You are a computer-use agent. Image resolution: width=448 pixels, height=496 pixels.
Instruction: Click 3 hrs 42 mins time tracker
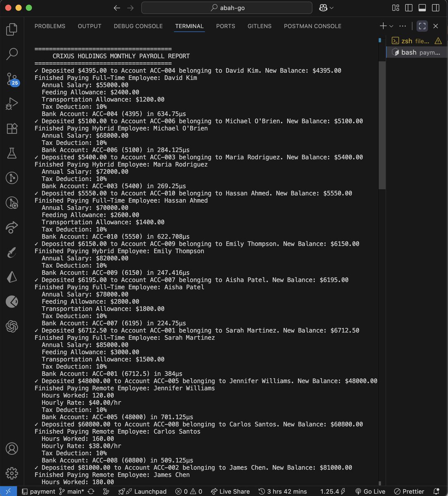tap(283, 491)
